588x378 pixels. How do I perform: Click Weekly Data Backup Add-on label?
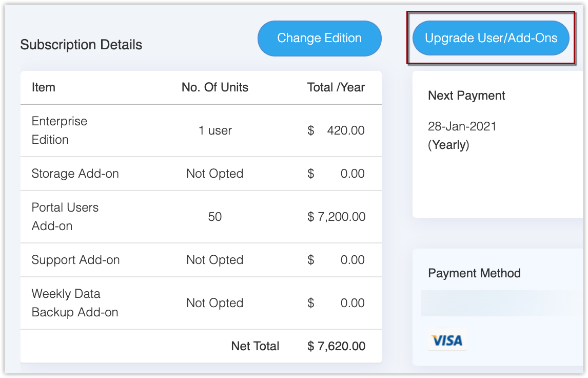75,303
